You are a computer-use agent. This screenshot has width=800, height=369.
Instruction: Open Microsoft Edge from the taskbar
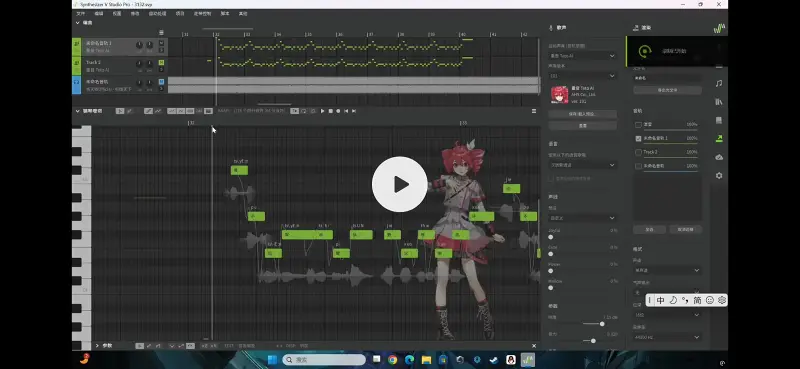409,360
